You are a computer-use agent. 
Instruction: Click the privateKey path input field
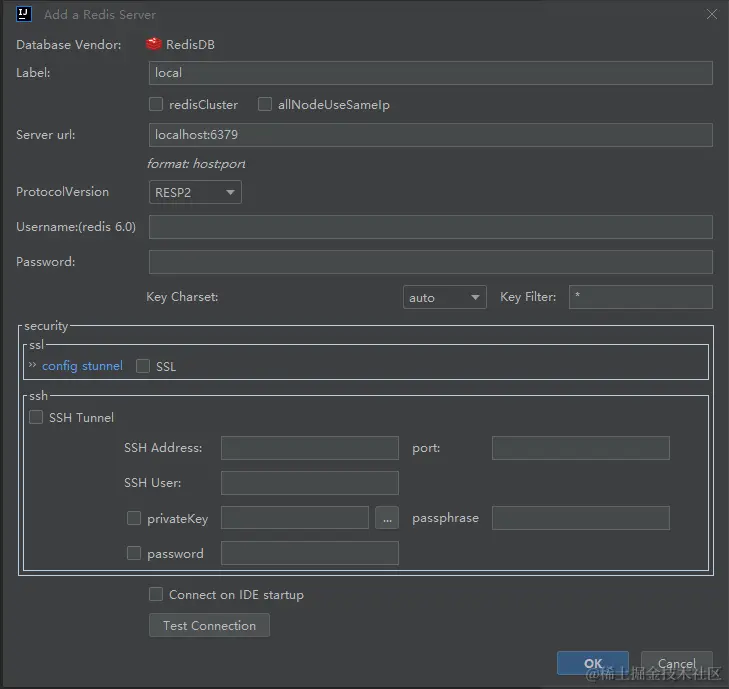coord(295,518)
